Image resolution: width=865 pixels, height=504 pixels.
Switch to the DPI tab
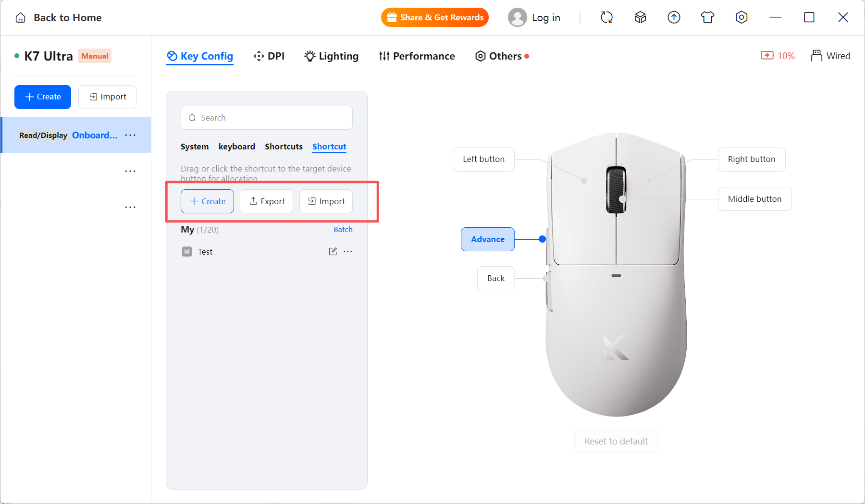269,56
